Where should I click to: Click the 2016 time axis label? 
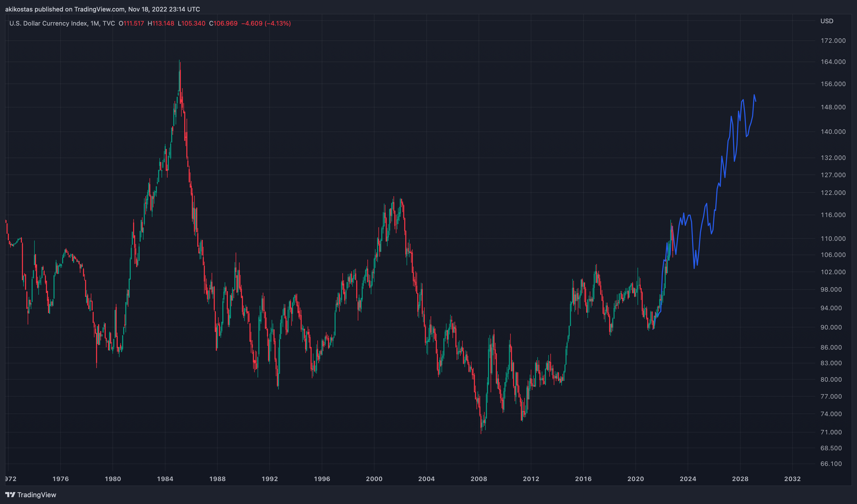(x=583, y=479)
